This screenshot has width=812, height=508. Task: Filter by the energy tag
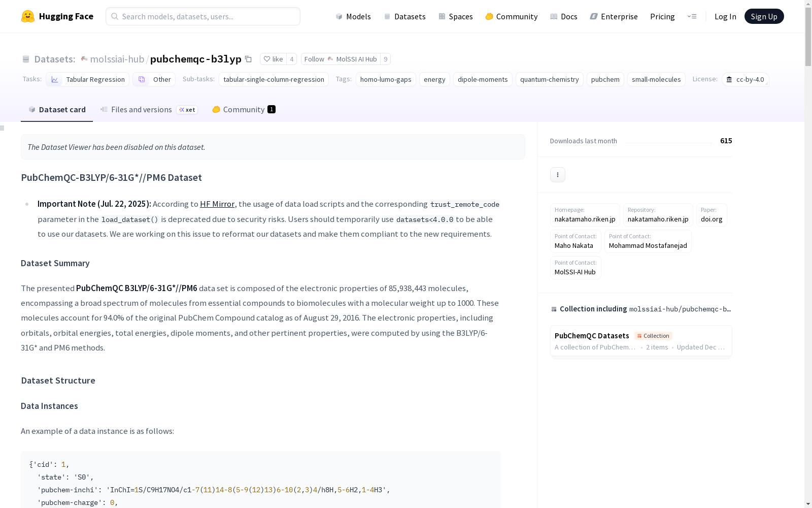pyautogui.click(x=434, y=79)
